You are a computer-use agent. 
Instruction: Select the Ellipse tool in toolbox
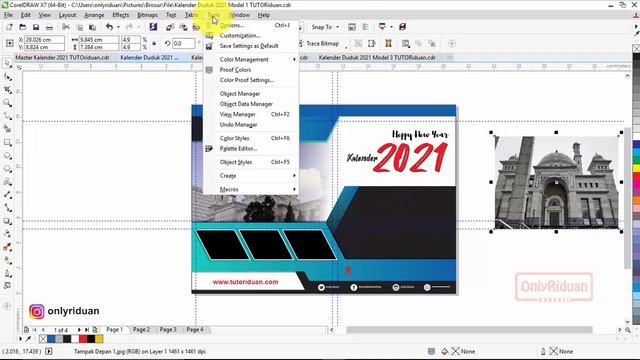[7, 156]
